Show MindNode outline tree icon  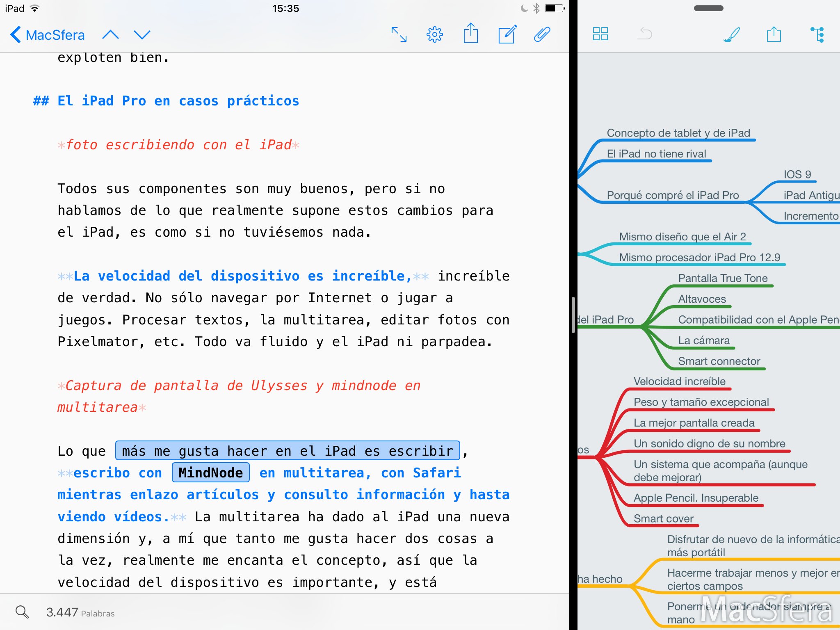[817, 34]
